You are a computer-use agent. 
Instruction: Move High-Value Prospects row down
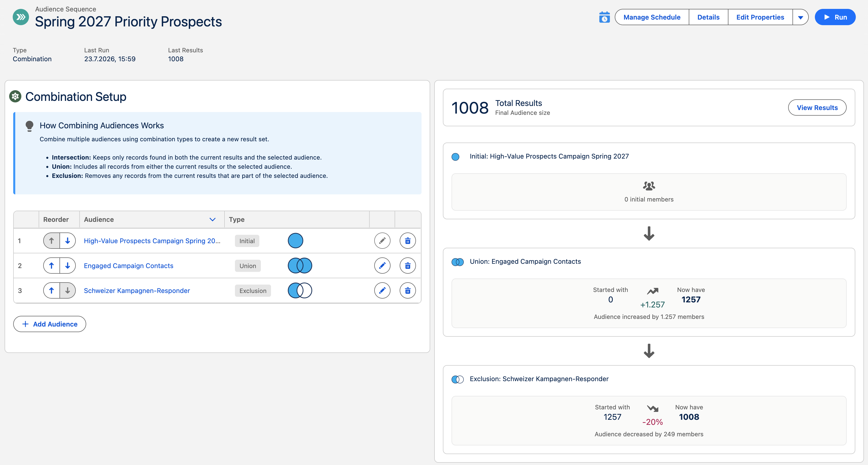[x=68, y=241]
